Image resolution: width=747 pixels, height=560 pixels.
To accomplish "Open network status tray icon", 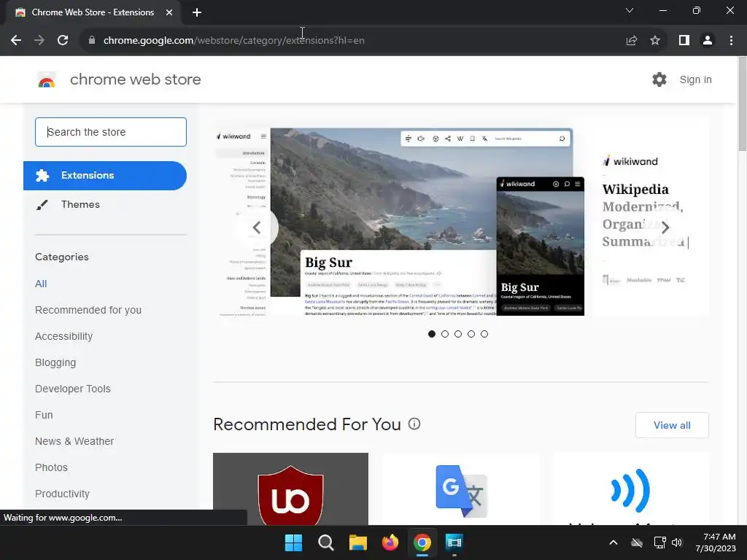I will pyautogui.click(x=659, y=542).
